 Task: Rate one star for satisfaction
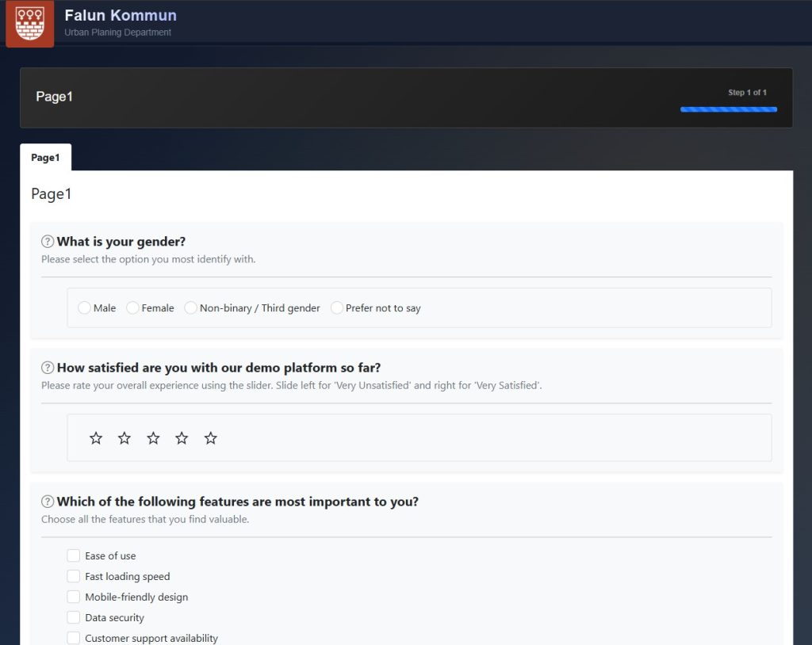(x=96, y=438)
